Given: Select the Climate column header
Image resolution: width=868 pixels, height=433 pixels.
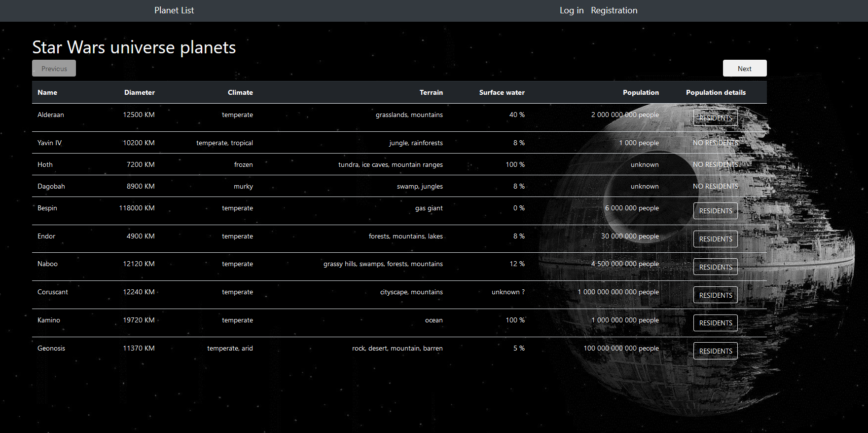Looking at the screenshot, I should tap(240, 92).
